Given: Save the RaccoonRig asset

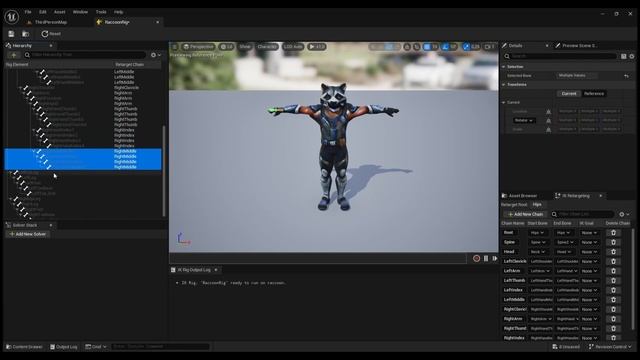Looking at the screenshot, I should (x=11, y=34).
